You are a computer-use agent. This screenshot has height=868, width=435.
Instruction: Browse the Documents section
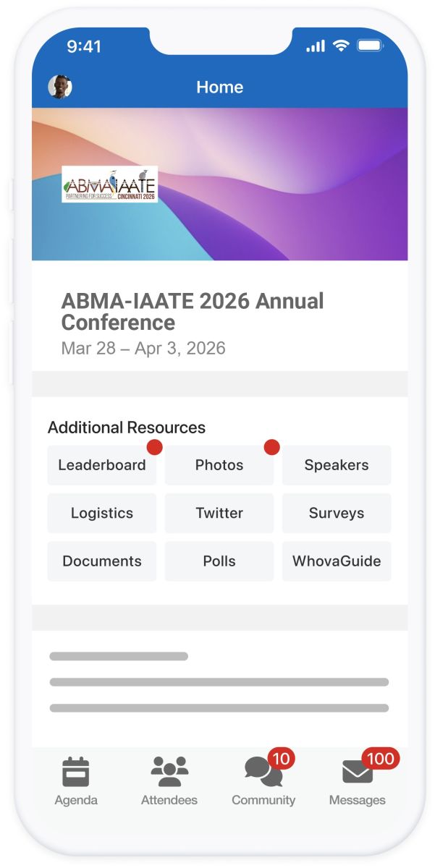click(x=102, y=561)
